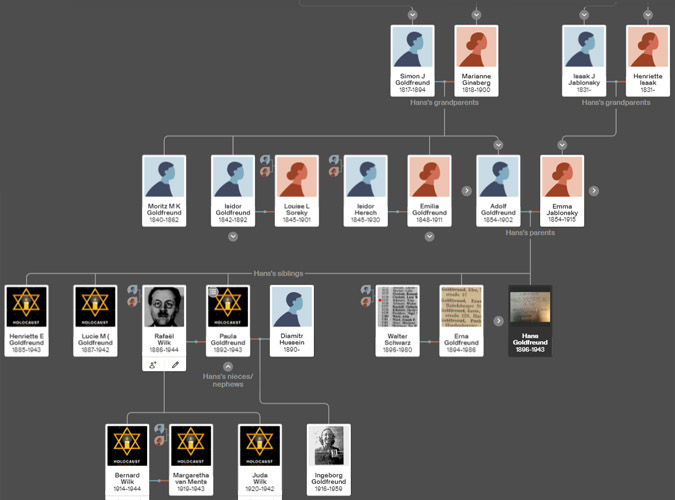675x500 pixels.
Task: Toggle the chevron above Adolf Goldfreund
Action: coord(499,145)
